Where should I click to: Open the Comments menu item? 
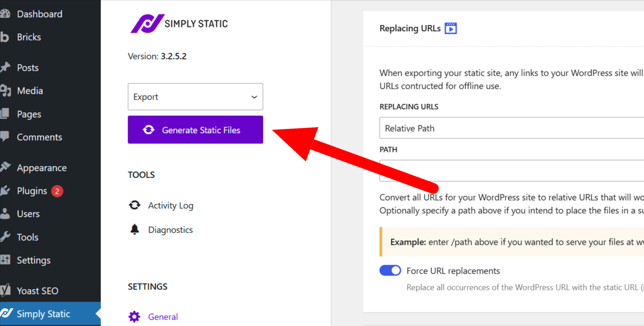[39, 137]
